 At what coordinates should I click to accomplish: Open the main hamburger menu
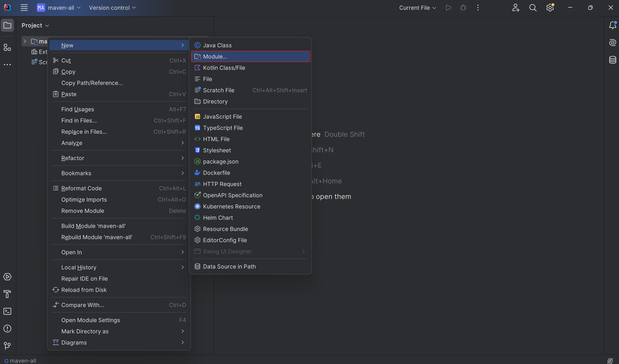pos(24,8)
